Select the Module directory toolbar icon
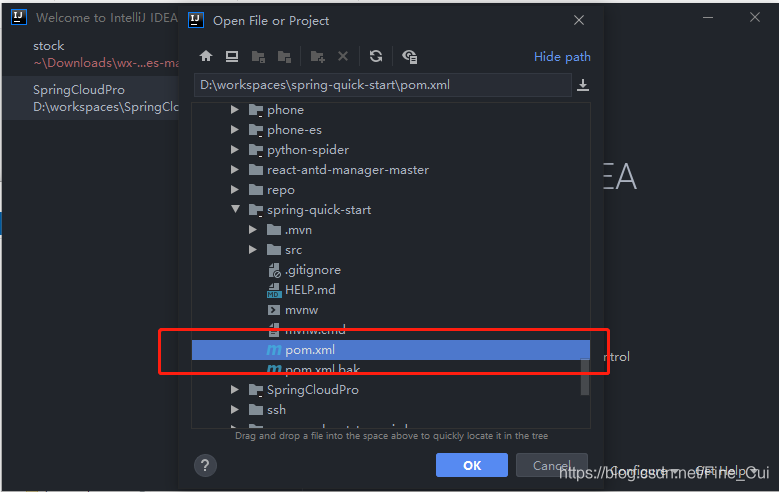This screenshot has width=779, height=492. 284,57
